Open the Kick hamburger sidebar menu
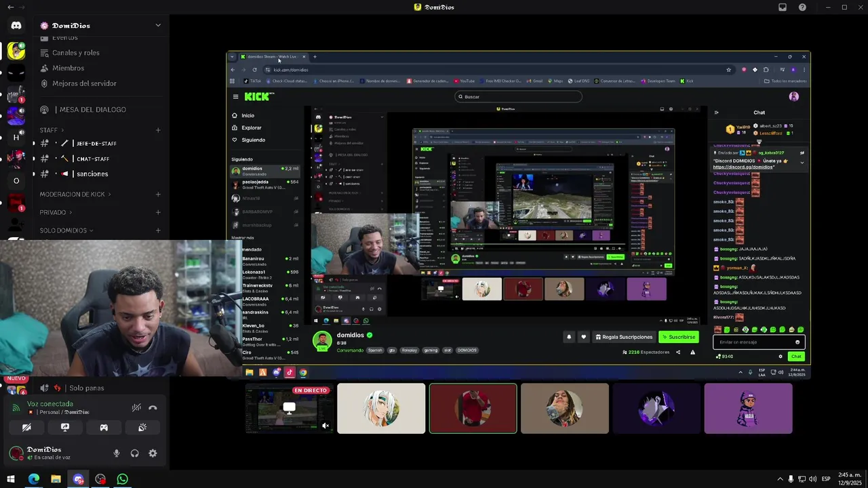Image resolution: width=868 pixels, height=488 pixels. pos(235,96)
